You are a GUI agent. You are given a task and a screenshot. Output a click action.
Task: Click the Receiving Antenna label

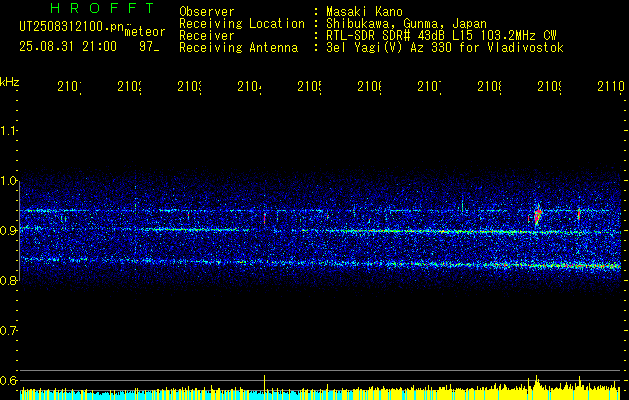(x=238, y=48)
